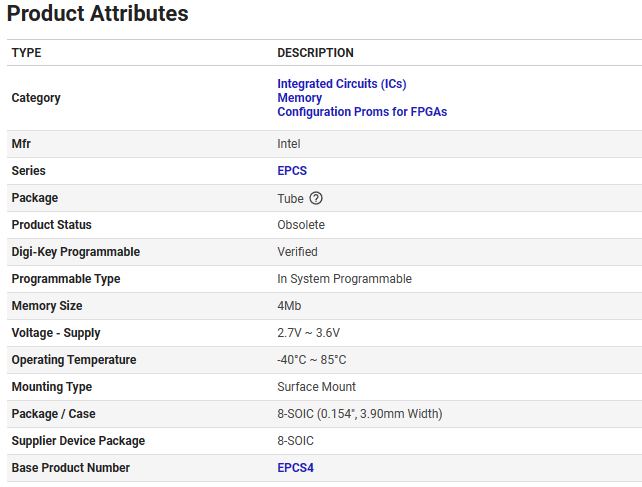Click the Supplier Device Package label
The image size is (642, 487).
[78, 441]
